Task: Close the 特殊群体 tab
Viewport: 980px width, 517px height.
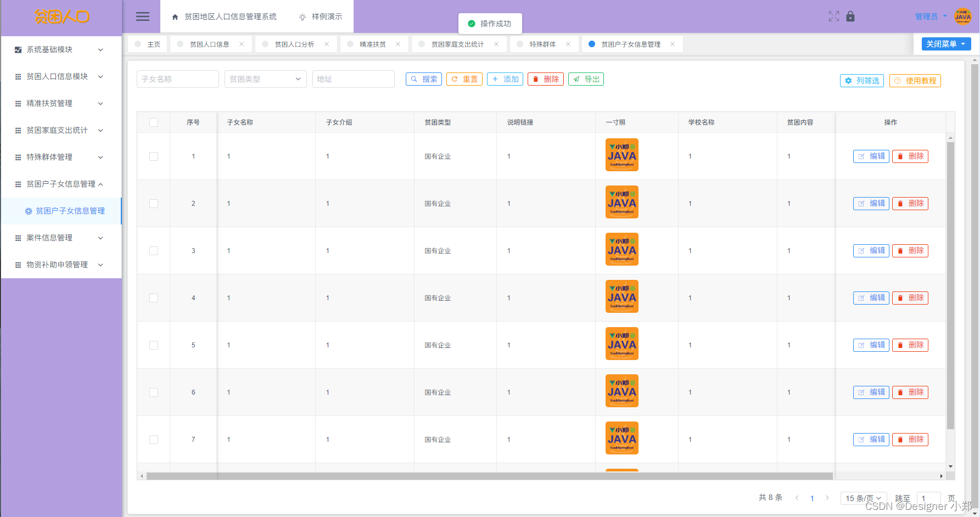Action: pyautogui.click(x=568, y=44)
